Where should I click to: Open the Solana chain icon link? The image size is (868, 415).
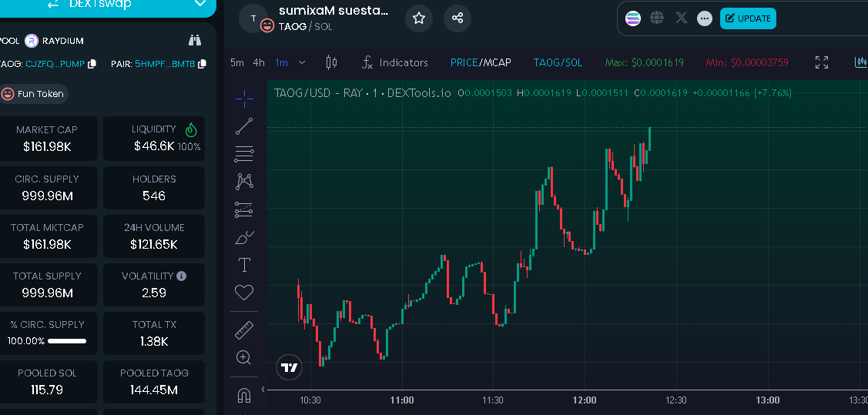point(633,18)
